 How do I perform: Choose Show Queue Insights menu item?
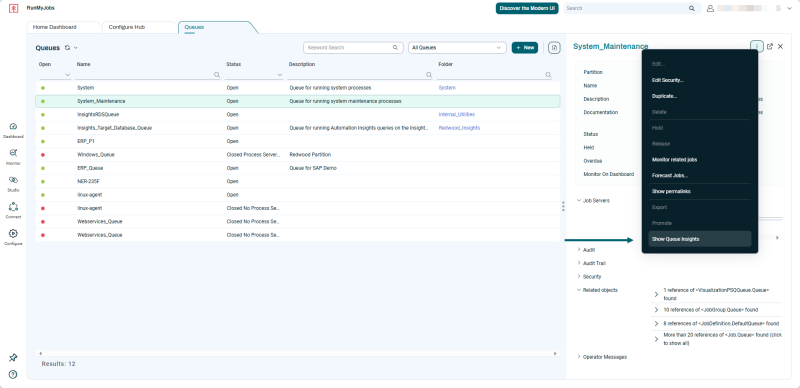point(699,239)
